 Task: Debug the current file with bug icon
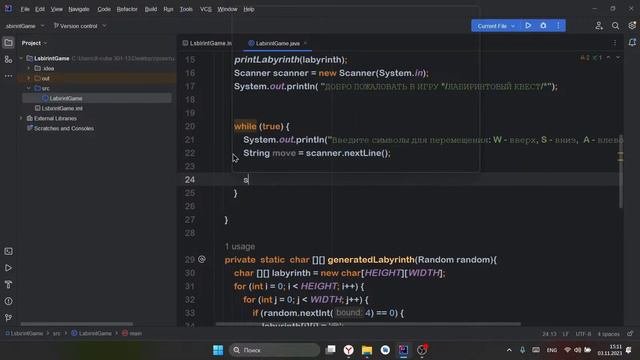(543, 26)
